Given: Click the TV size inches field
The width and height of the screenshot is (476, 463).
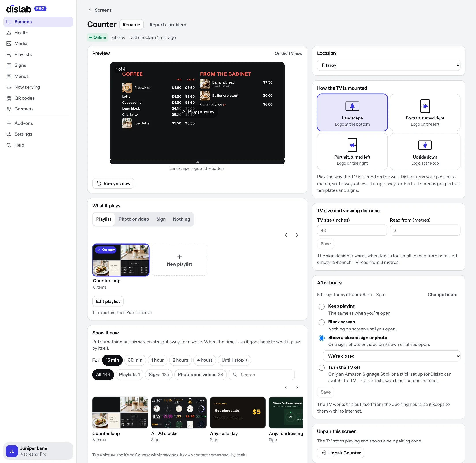Looking at the screenshot, I should (x=352, y=230).
